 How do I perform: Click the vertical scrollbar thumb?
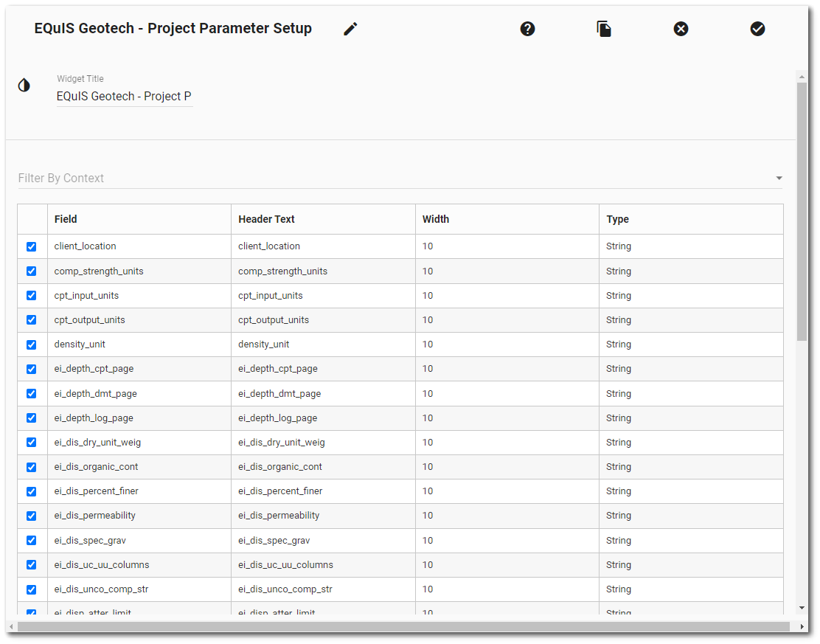click(x=802, y=212)
